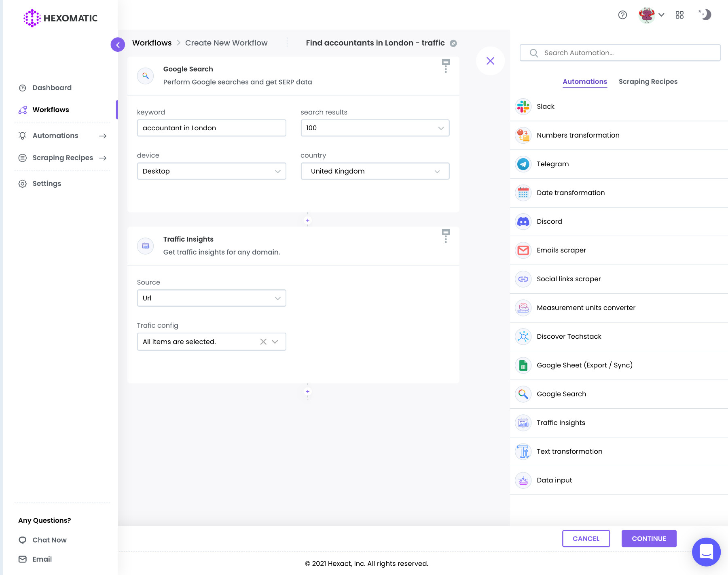Add step after Traffic Insights block
Screen dimensions: 728x575
pyautogui.click(x=308, y=391)
